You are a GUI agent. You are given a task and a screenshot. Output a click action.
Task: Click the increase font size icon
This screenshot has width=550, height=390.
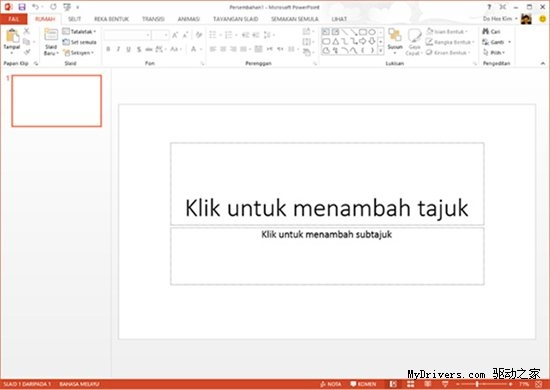click(175, 35)
